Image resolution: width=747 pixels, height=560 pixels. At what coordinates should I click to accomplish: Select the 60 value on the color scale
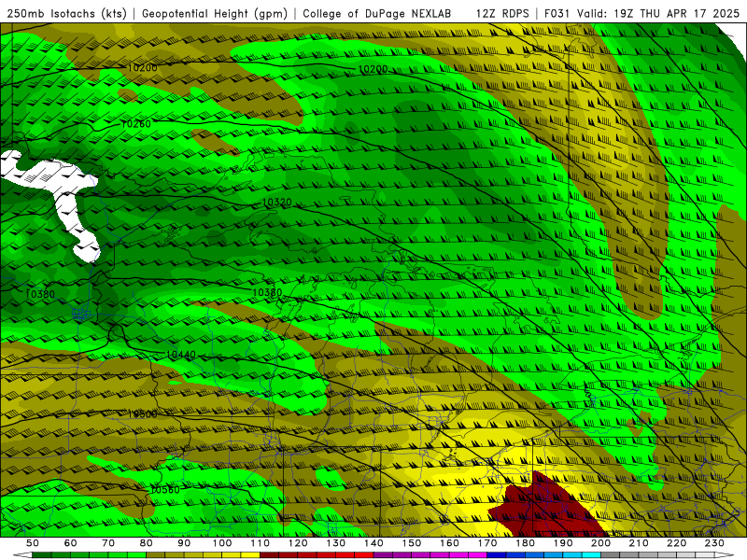point(70,543)
